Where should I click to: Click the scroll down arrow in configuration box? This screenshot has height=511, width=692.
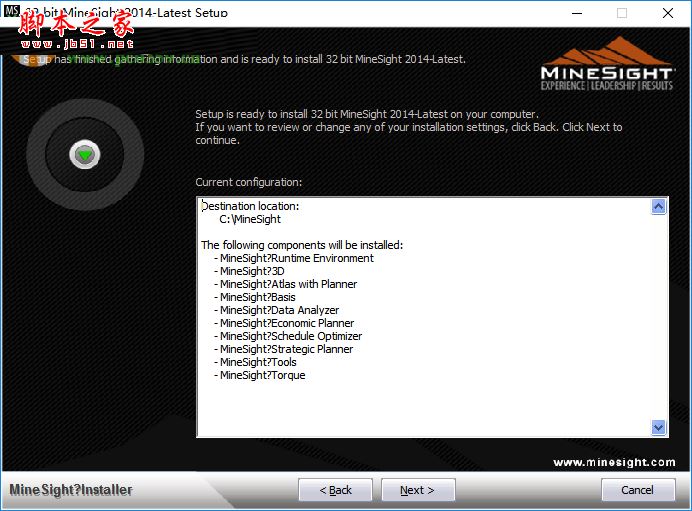(658, 427)
